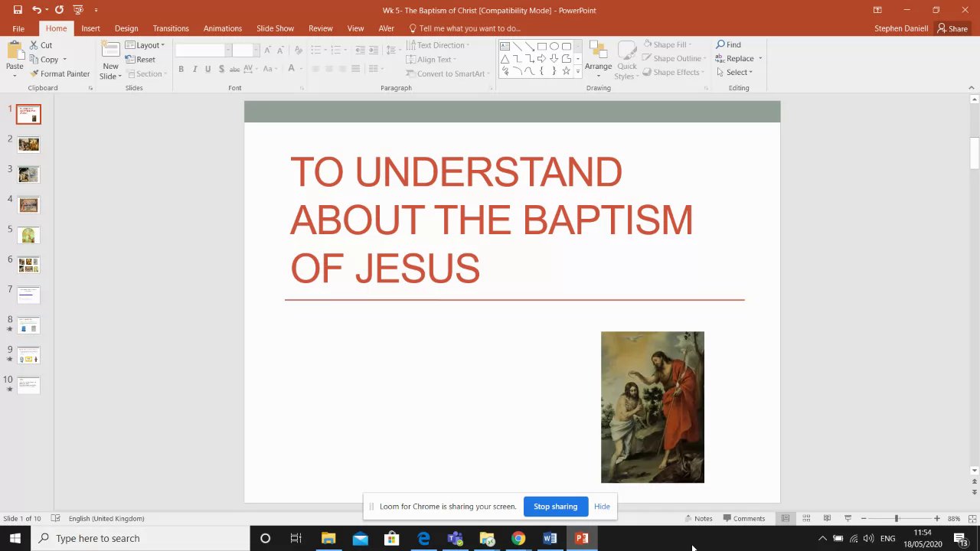
Task: Switch to the Slide Show tab
Action: coord(275,28)
